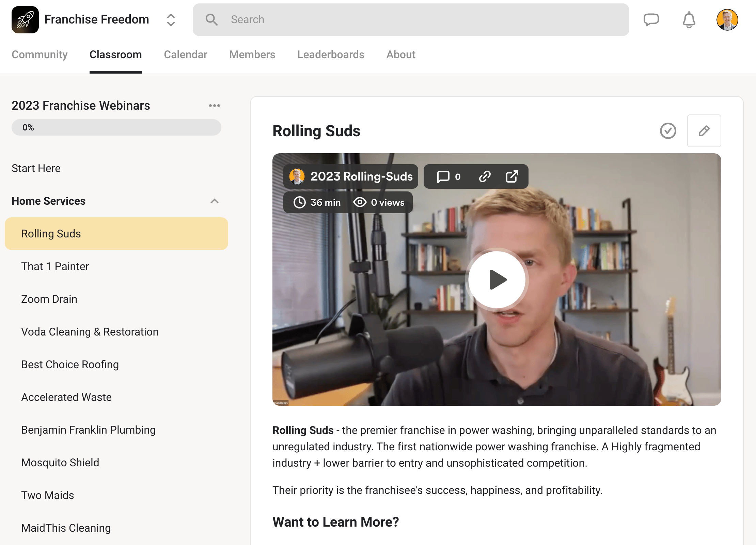The height and width of the screenshot is (545, 756).
Task: Click the Rolling Suds lesson heading
Action: click(x=316, y=131)
